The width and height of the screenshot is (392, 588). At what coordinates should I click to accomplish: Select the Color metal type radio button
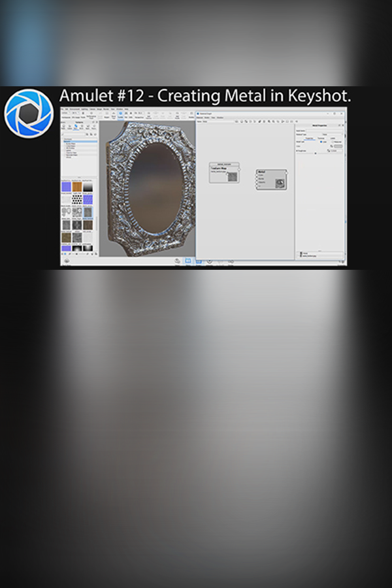tap(321, 142)
